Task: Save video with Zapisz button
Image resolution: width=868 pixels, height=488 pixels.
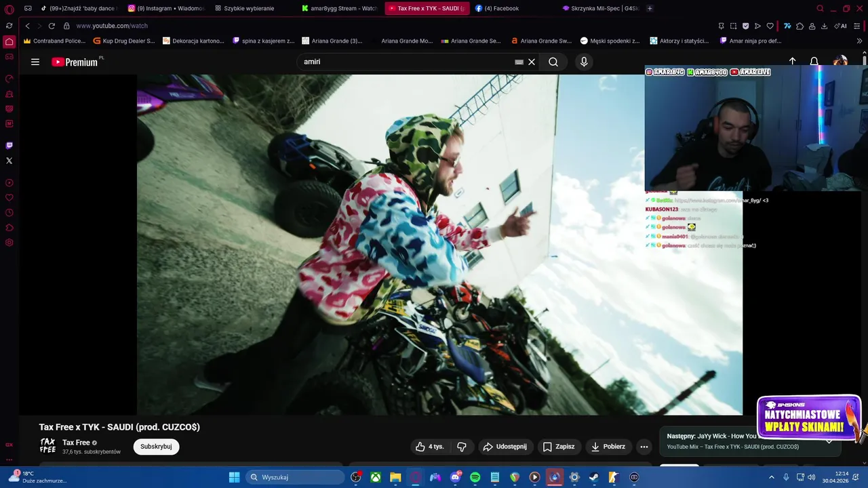Action: pyautogui.click(x=559, y=447)
